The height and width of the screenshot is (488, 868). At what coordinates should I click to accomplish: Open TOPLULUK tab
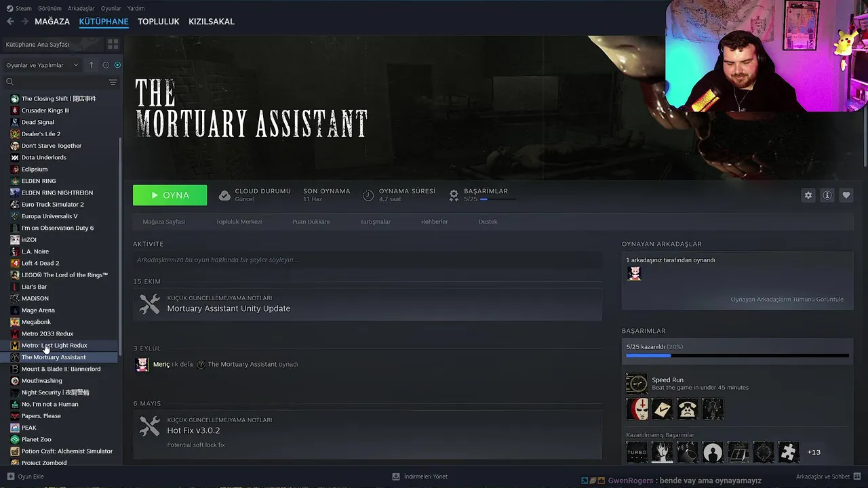159,22
